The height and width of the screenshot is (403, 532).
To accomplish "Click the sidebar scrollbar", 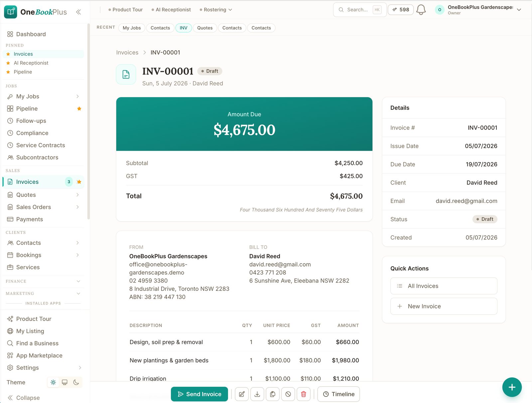I will pos(88,121).
